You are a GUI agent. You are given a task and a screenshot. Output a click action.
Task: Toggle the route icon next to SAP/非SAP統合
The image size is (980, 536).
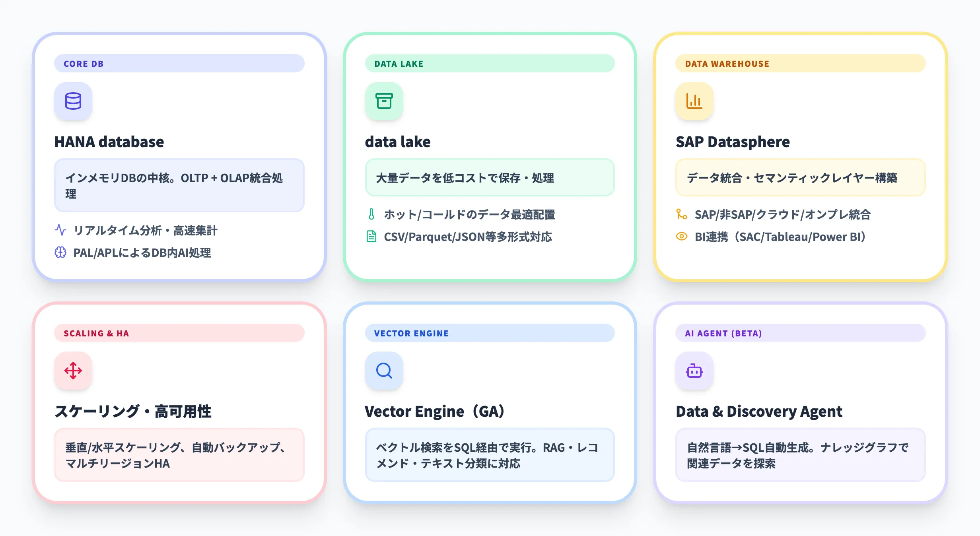click(681, 215)
